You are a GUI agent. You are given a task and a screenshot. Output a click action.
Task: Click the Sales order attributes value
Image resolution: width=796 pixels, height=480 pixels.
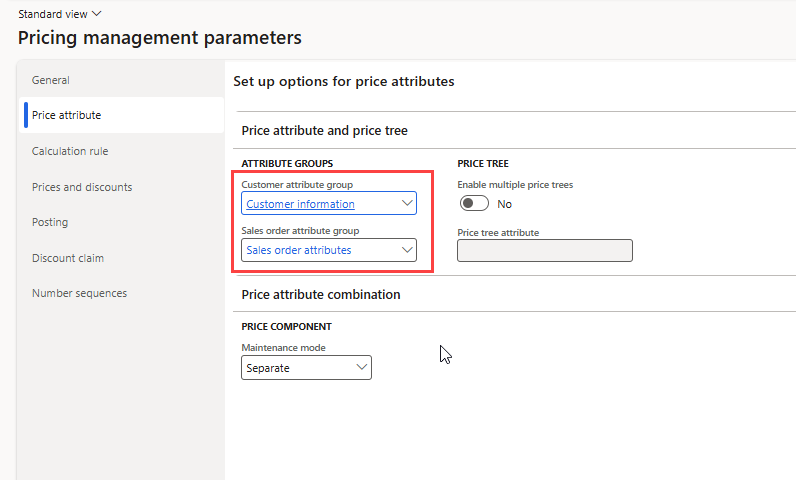click(x=299, y=250)
